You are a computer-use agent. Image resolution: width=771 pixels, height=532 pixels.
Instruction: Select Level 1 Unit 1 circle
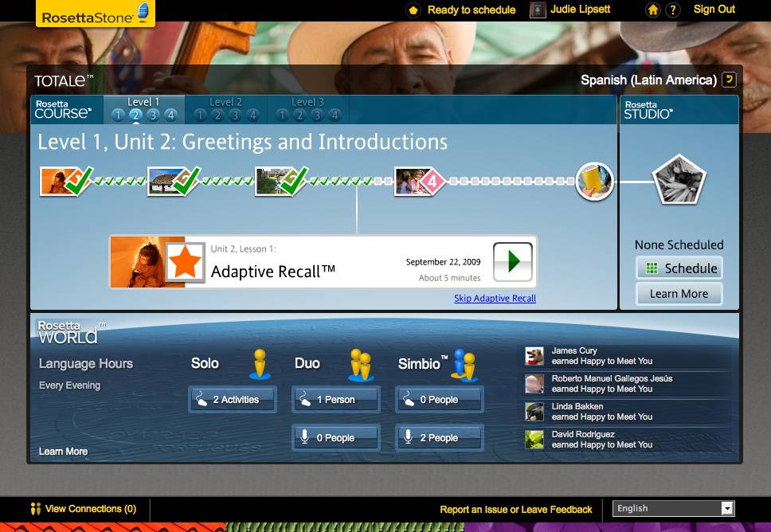point(118,115)
